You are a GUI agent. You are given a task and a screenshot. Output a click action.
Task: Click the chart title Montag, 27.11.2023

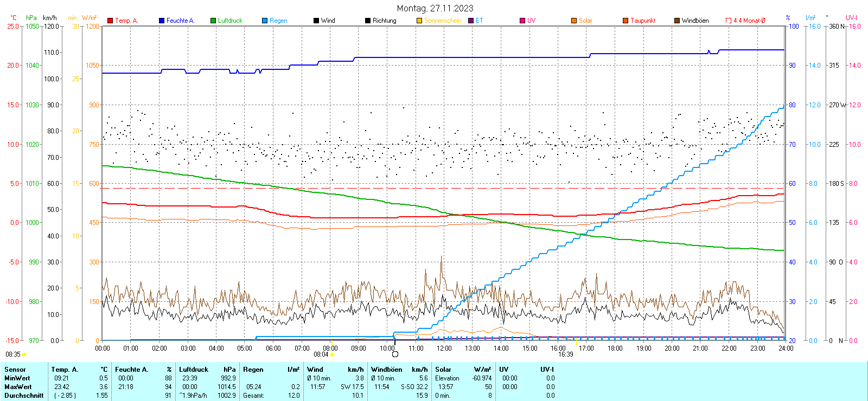435,8
